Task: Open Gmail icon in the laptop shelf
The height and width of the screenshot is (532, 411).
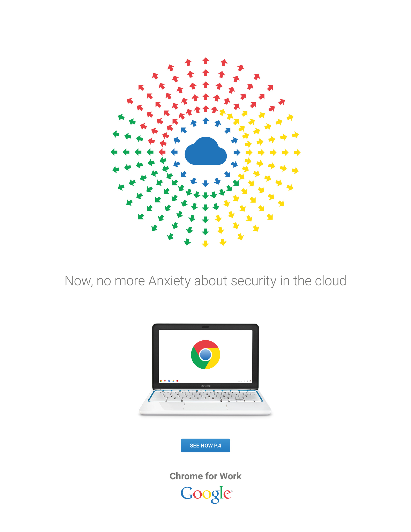Action: coord(165,381)
